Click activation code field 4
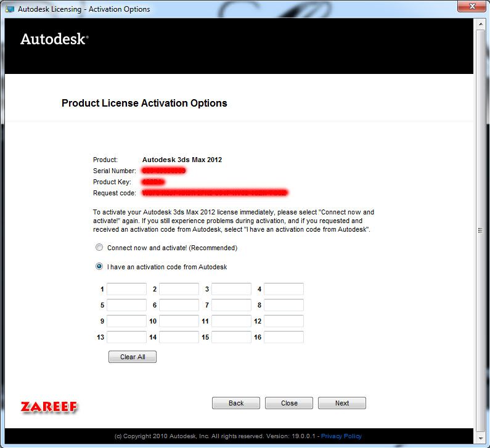The height and width of the screenshot is (448, 490). (x=284, y=289)
